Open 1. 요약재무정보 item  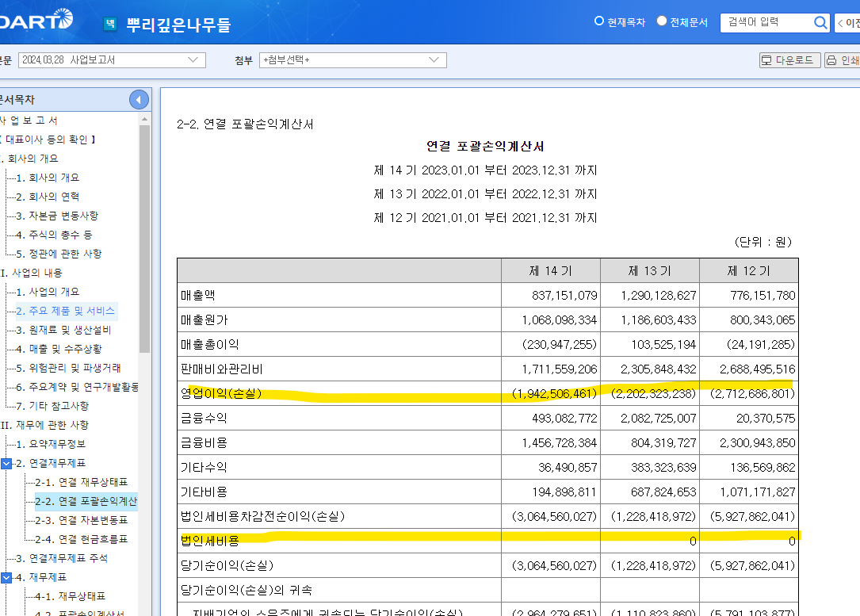click(x=51, y=444)
